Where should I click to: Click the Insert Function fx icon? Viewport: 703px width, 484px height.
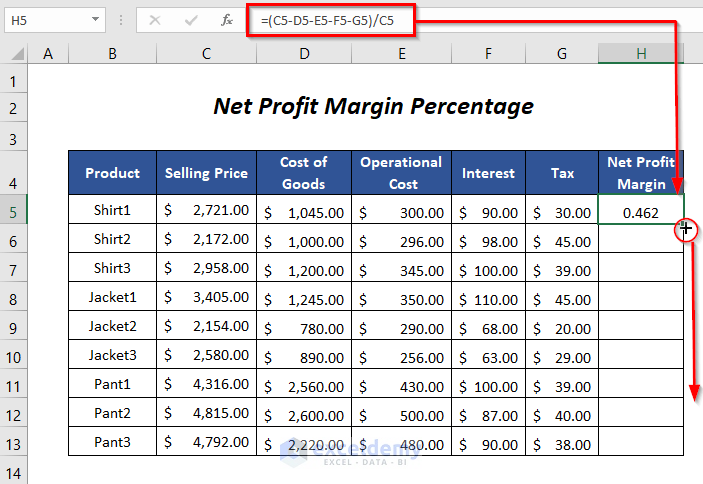[x=227, y=19]
